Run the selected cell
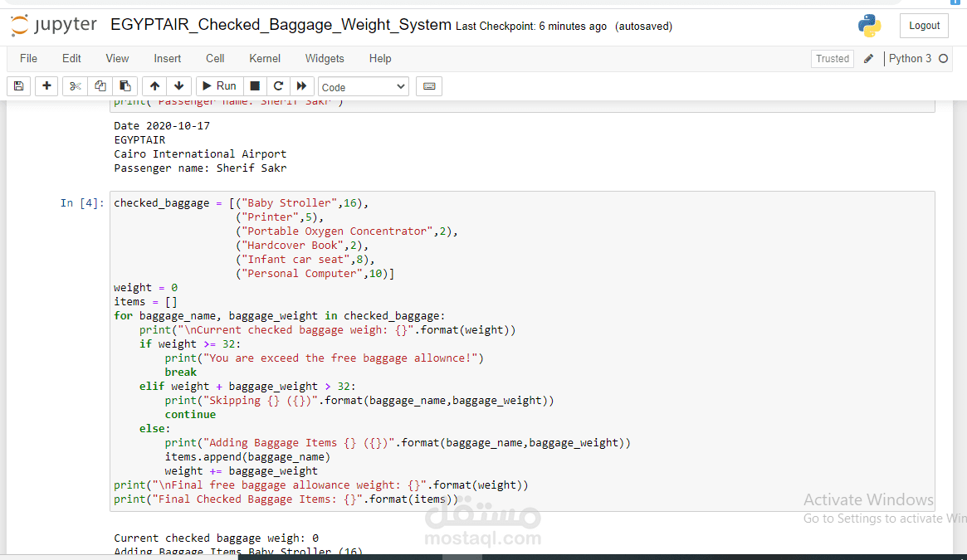967x560 pixels. (x=220, y=86)
